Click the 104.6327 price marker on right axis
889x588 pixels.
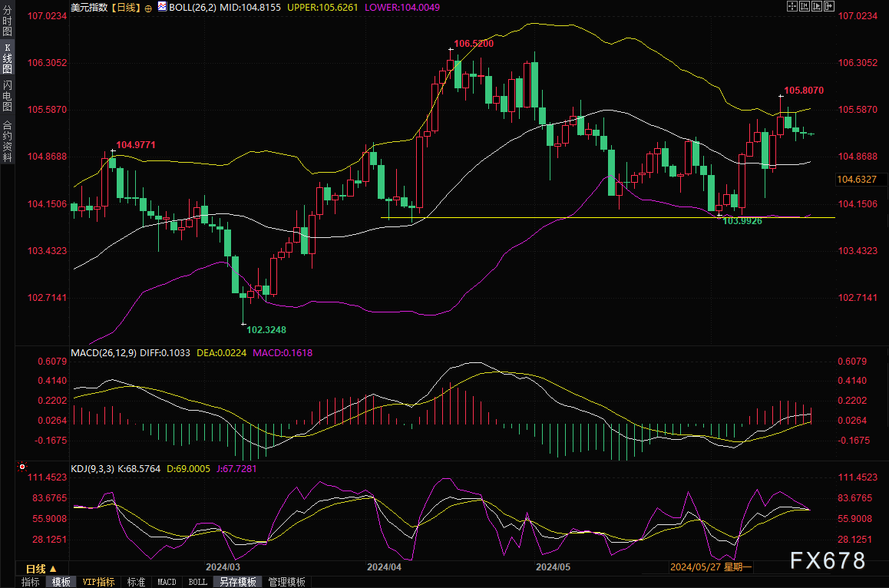click(x=856, y=180)
